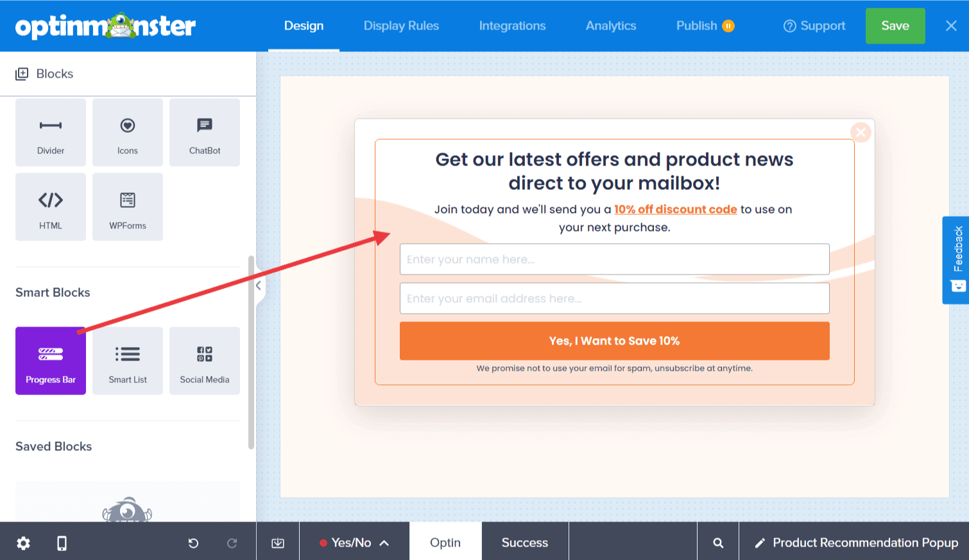Open the Yes/No view dropdown

click(354, 542)
